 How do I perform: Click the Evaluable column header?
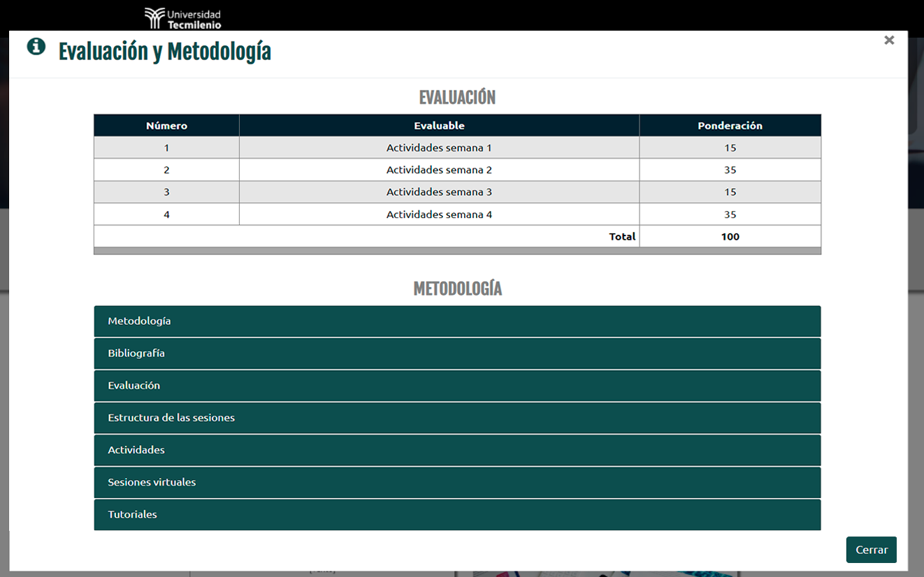pyautogui.click(x=439, y=126)
